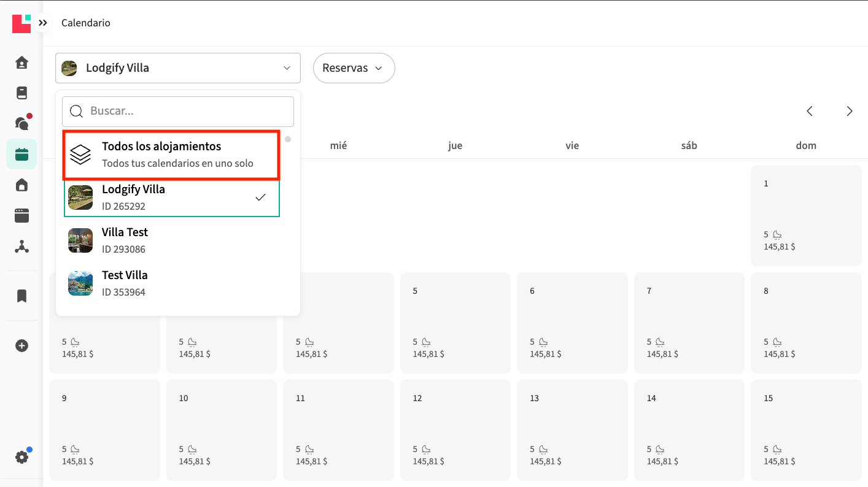The width and height of the screenshot is (868, 487).
Task: Select the calendar icon in the sidebar
Action: (x=21, y=155)
